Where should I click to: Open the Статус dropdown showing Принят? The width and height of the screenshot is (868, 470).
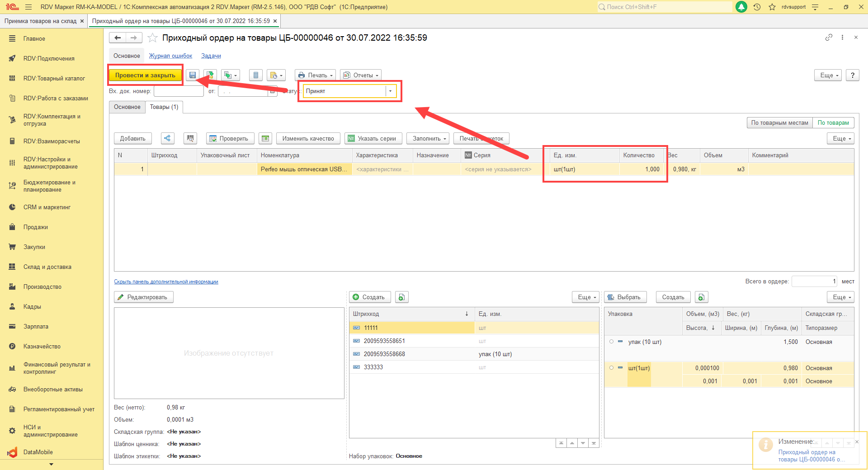coord(390,91)
